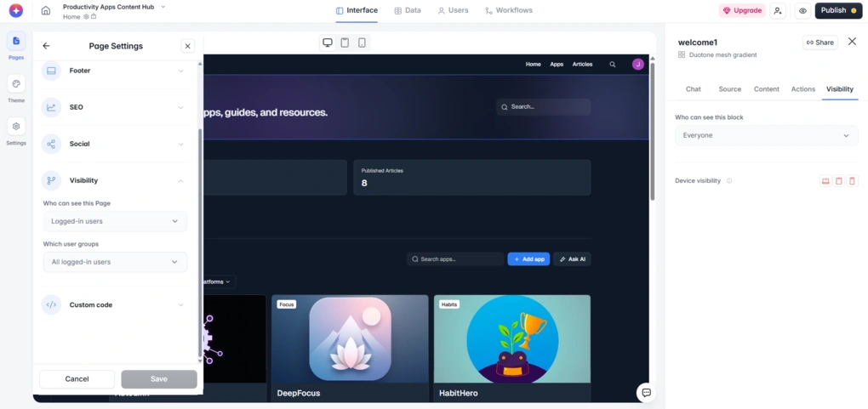Viewport: 868px width, 409px height.
Task: Switch to the Workflows tab
Action: [508, 11]
